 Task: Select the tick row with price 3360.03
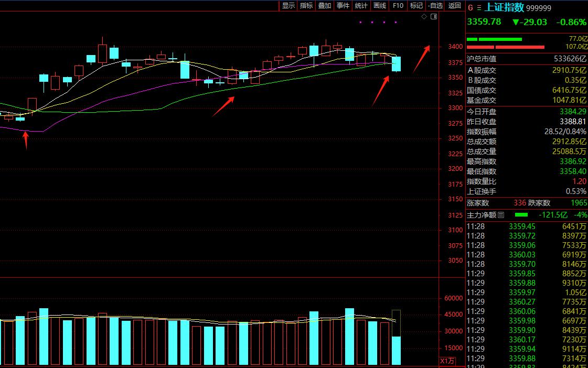pos(527,255)
